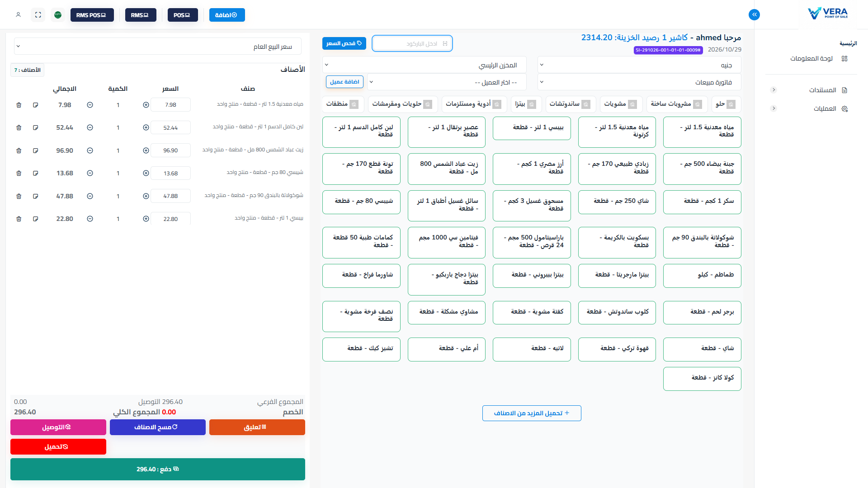Open لوحة المعلومات dashboard in sidebar
The image size is (868, 488).
(819, 58)
